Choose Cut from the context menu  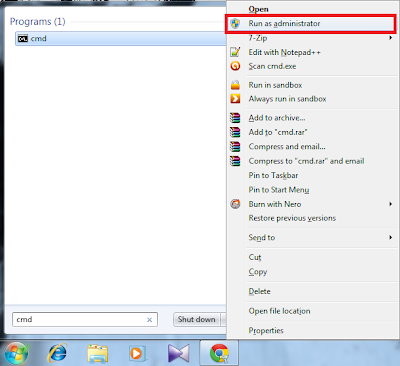point(255,257)
